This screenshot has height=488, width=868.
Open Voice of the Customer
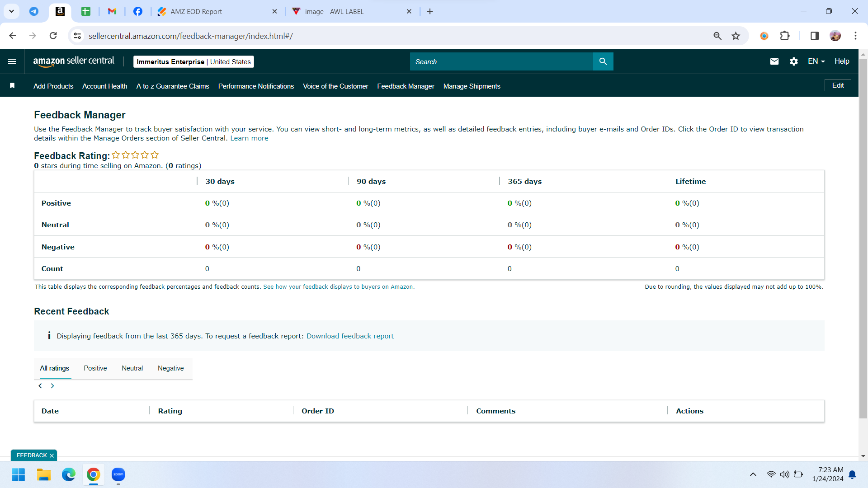tap(335, 86)
